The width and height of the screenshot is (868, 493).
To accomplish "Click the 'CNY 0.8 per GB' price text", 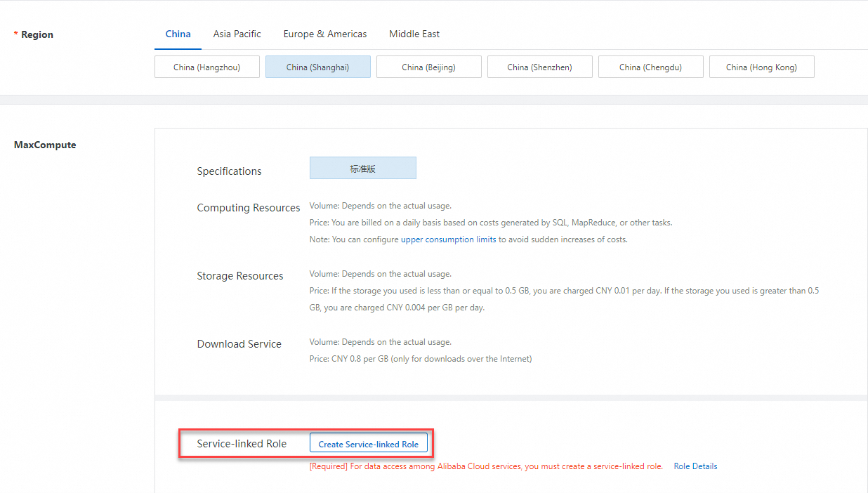I will click(x=421, y=359).
